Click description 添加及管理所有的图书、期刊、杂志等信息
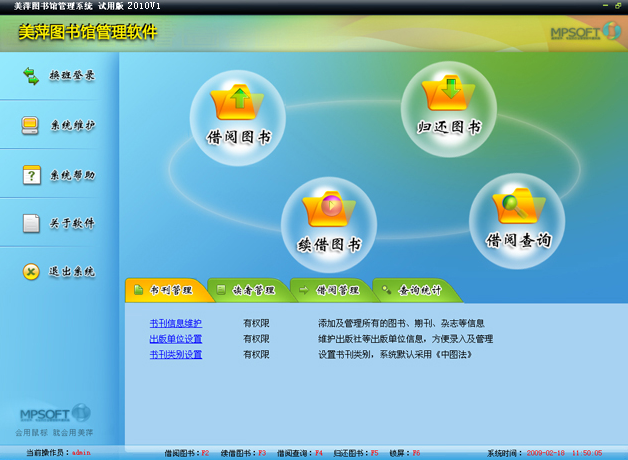Viewport: 628px width, 460px height. coord(401,323)
